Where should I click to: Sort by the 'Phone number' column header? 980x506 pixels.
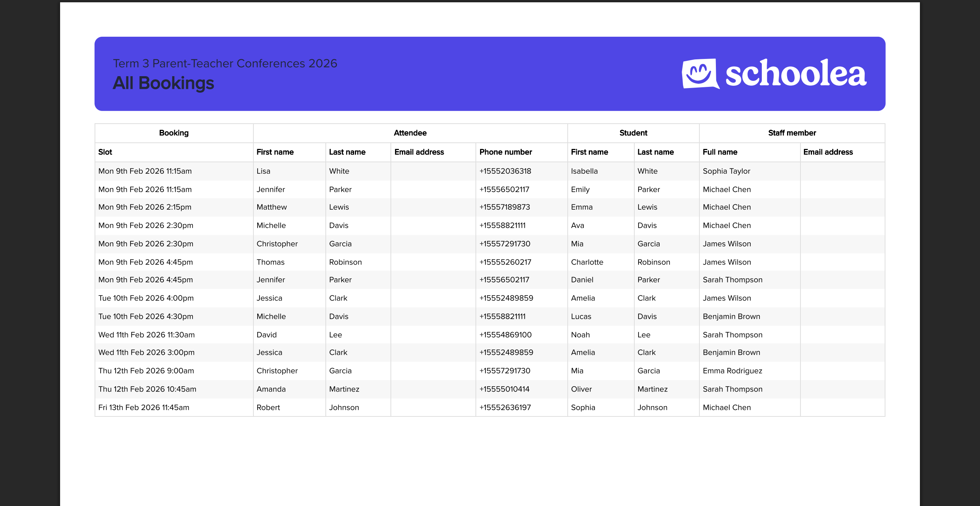(x=505, y=152)
